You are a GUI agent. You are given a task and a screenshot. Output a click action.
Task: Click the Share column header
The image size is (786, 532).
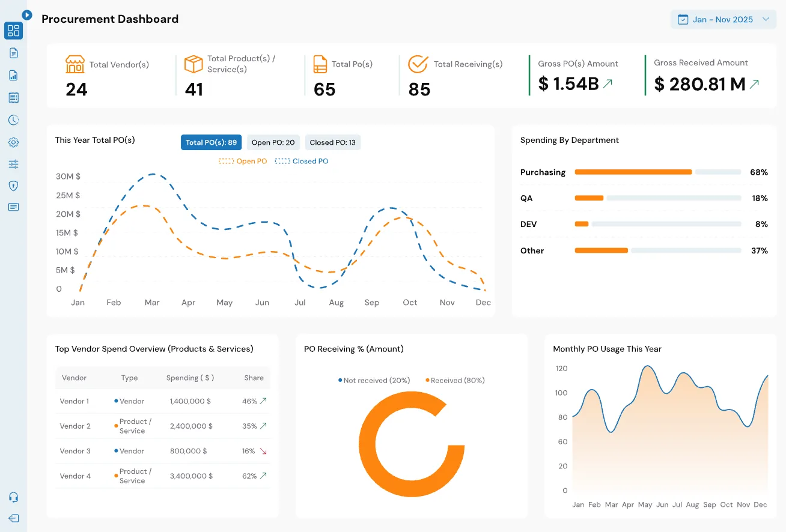tap(254, 378)
